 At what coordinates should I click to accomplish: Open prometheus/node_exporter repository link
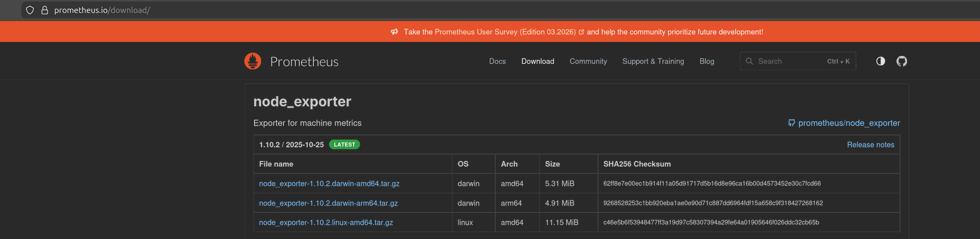pos(848,123)
